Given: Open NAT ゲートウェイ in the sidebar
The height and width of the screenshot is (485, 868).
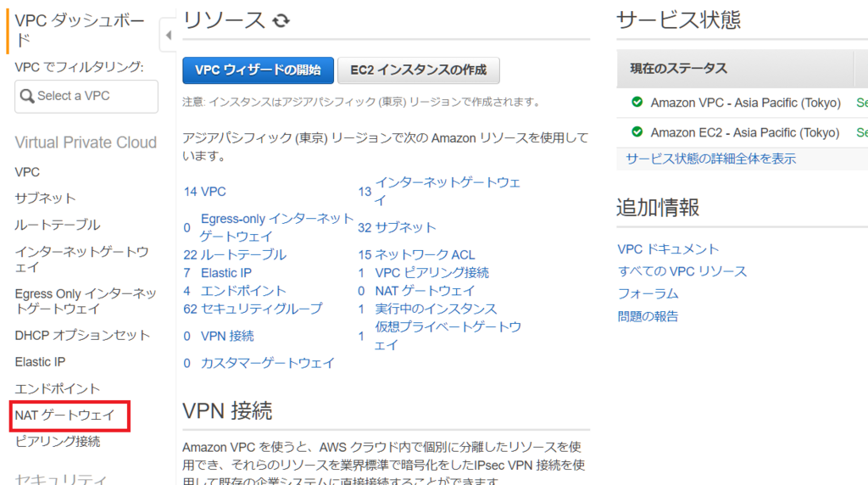Looking at the screenshot, I should (x=64, y=415).
